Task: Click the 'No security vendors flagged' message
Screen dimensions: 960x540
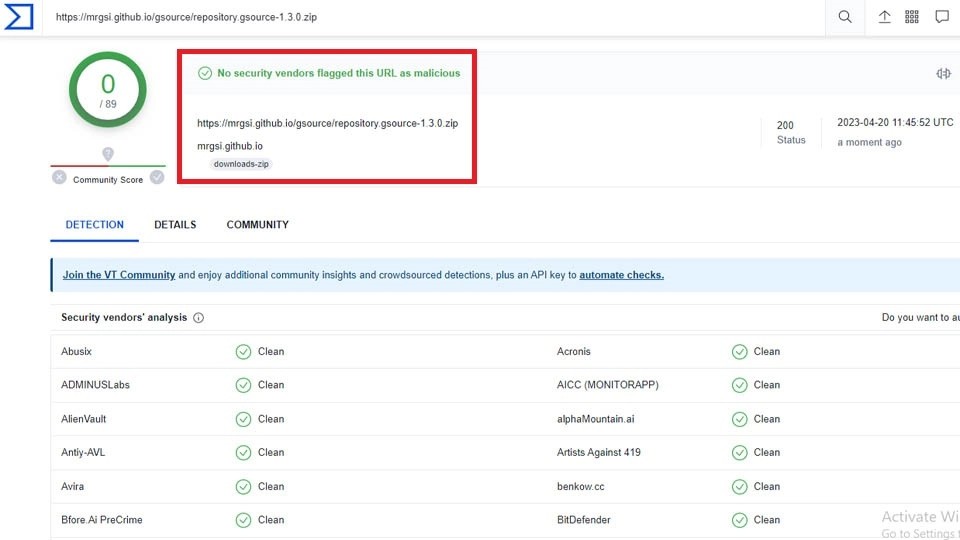Action: point(339,73)
